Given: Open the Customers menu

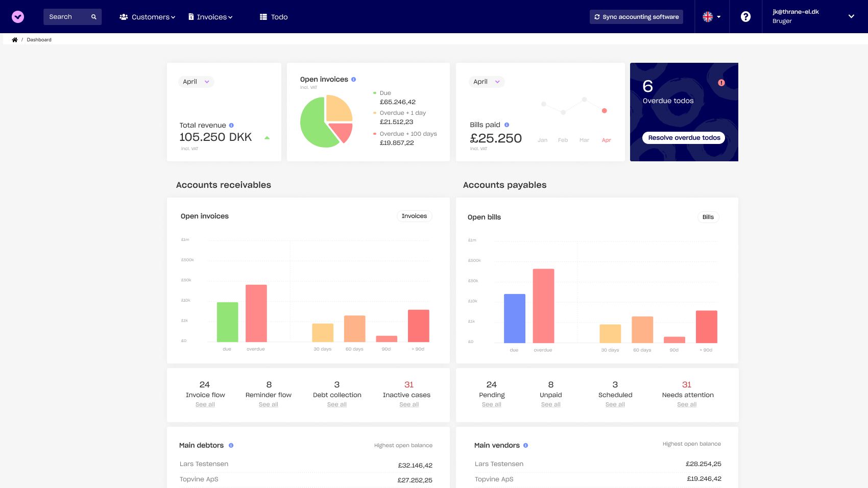Looking at the screenshot, I should pyautogui.click(x=147, y=17).
